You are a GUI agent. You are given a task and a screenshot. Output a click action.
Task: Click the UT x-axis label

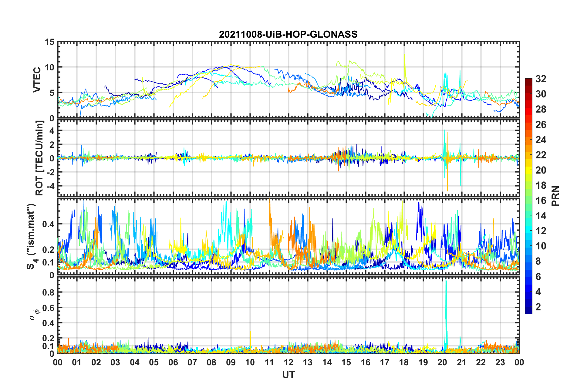tap(288, 375)
